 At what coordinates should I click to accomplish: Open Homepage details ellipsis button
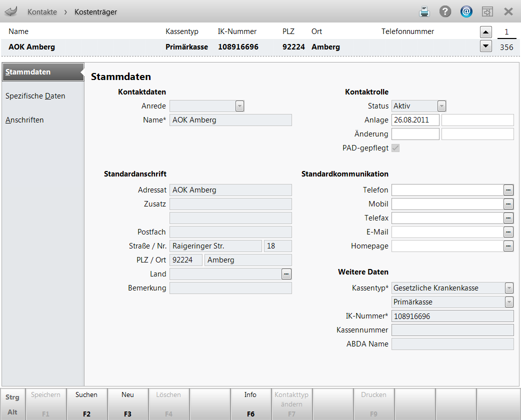click(508, 246)
